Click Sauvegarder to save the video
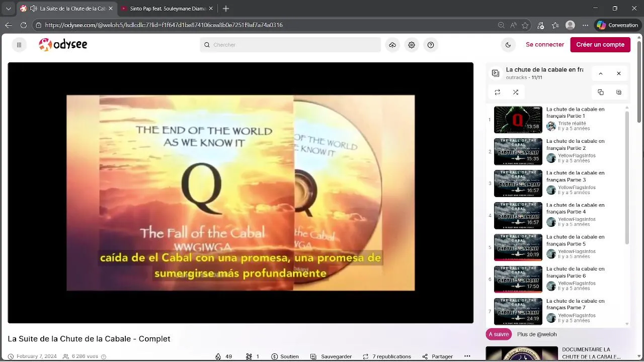Image resolution: width=644 pixels, height=362 pixels. pos(331,356)
